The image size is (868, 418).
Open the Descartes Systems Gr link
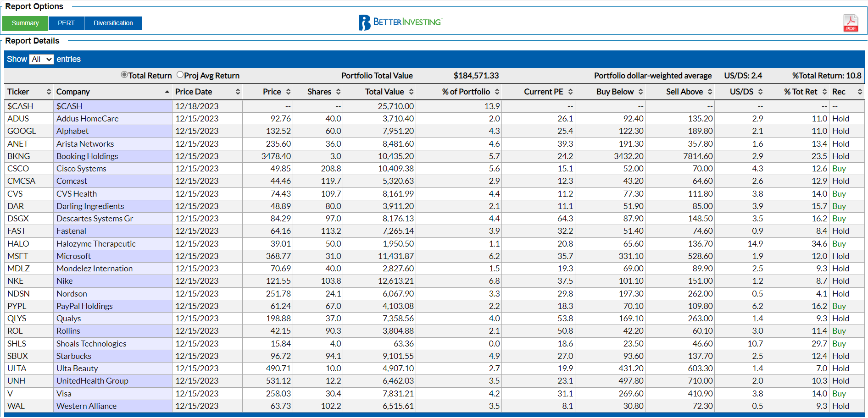[x=95, y=219]
